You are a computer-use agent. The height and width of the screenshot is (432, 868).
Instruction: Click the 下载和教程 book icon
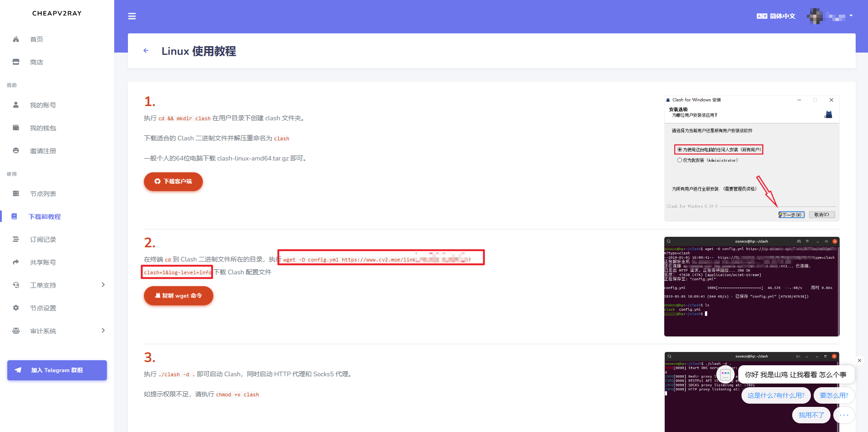15,217
